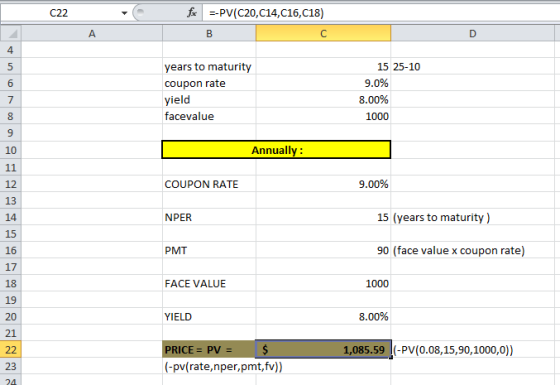
Task: Open the Name Box dropdown arrow
Action: click(124, 13)
